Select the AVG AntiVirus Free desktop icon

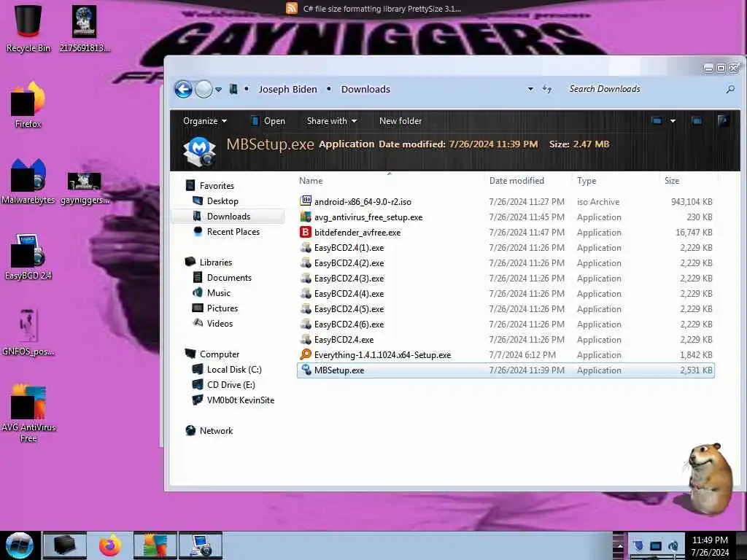point(28,413)
